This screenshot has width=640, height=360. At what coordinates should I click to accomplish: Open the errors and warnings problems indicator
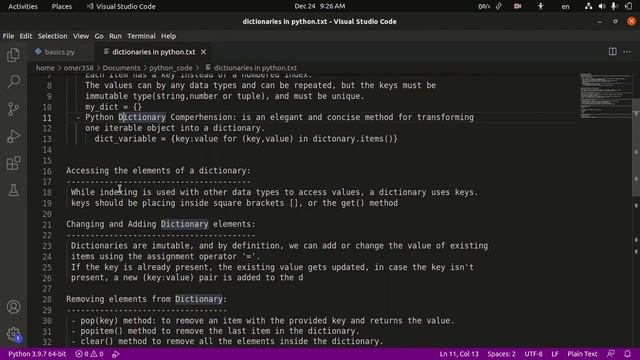click(x=89, y=354)
